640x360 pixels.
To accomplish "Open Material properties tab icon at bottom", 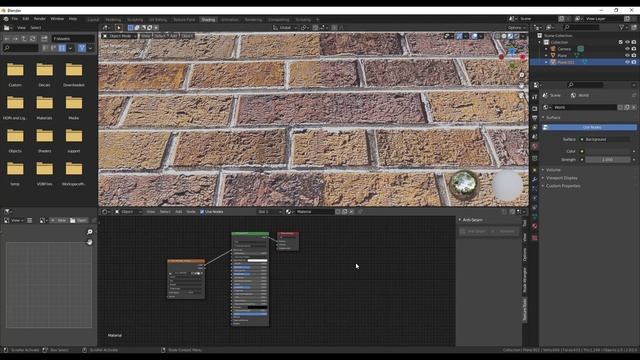I will [535, 226].
